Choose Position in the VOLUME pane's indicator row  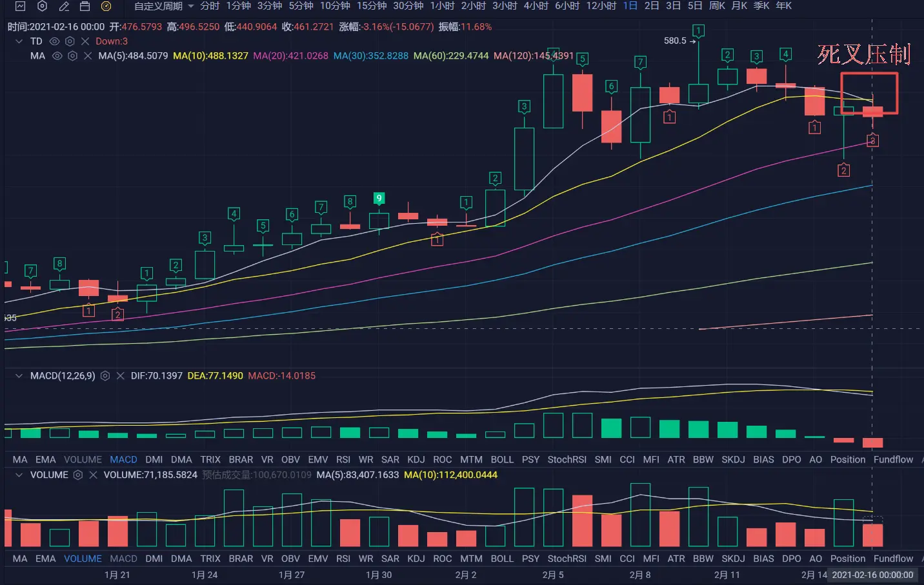pos(848,559)
